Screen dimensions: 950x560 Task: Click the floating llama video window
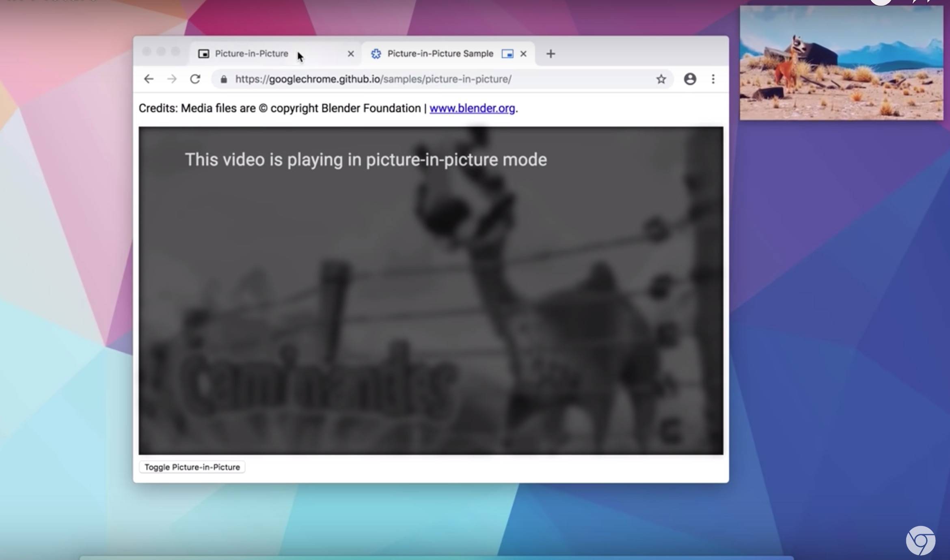tap(841, 63)
